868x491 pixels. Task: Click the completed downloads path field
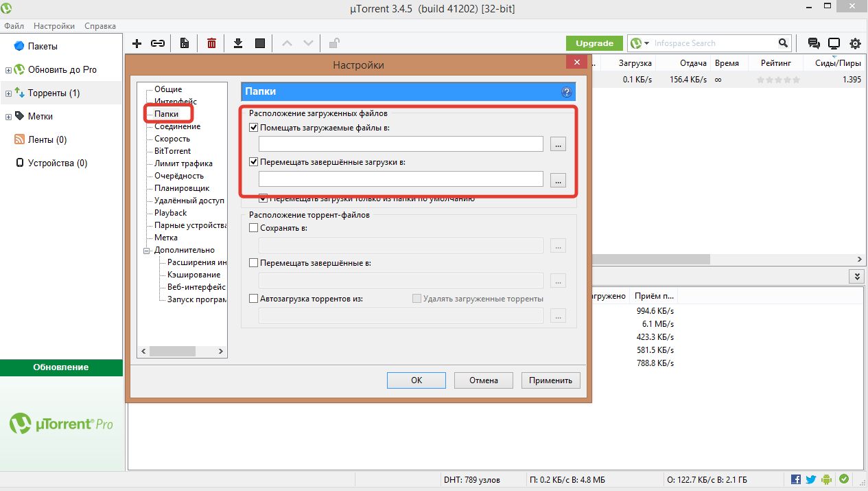click(401, 179)
